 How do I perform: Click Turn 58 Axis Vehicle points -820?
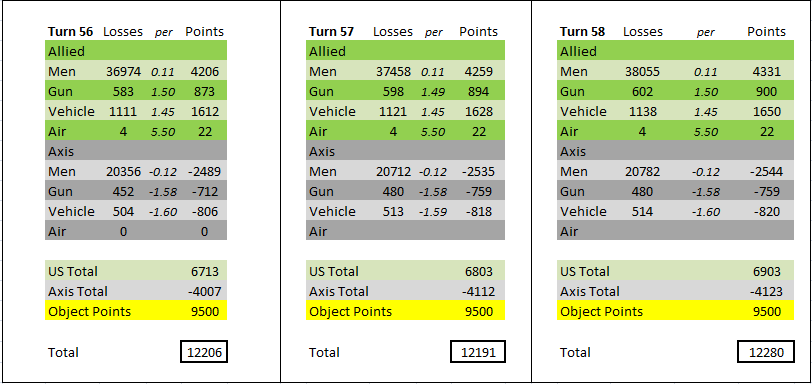coord(766,212)
